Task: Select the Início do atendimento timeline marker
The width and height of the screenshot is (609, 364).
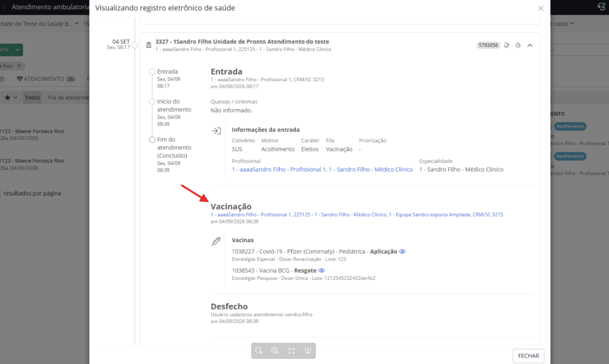Action: point(152,102)
